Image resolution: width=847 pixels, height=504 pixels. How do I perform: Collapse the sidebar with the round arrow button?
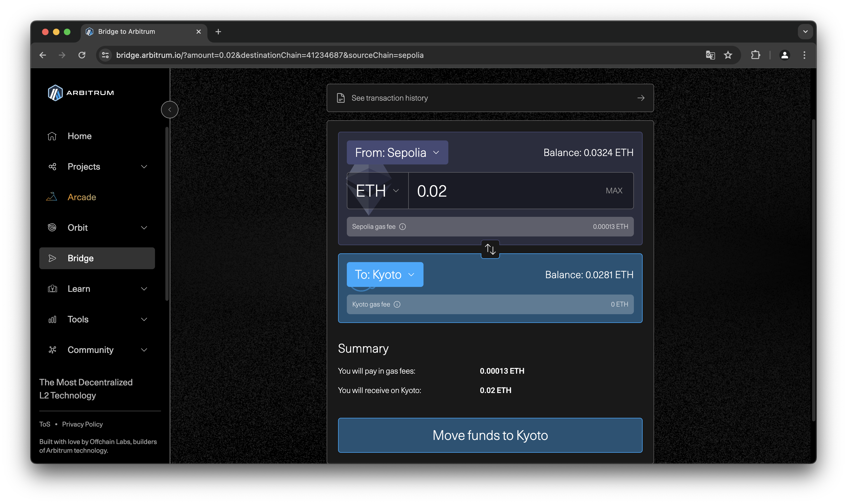point(169,110)
